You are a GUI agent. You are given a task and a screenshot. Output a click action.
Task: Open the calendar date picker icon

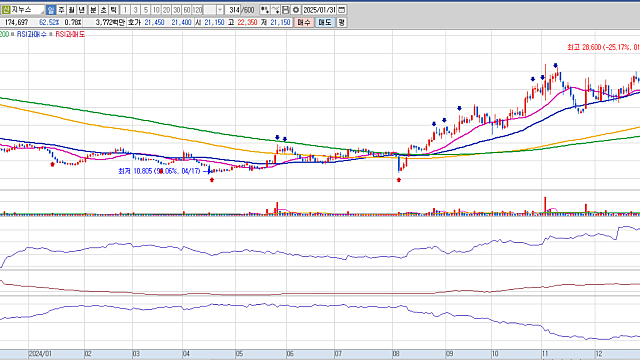pyautogui.click(x=342, y=10)
